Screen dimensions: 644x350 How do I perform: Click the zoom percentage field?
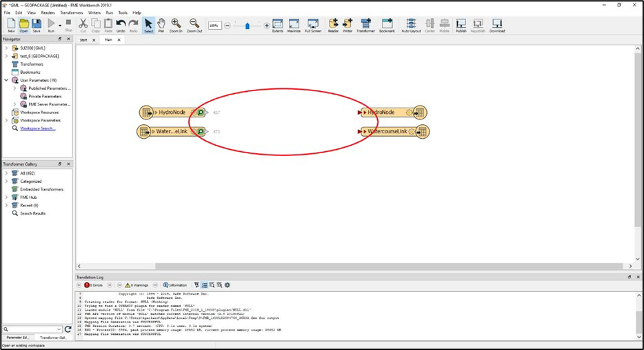click(214, 26)
